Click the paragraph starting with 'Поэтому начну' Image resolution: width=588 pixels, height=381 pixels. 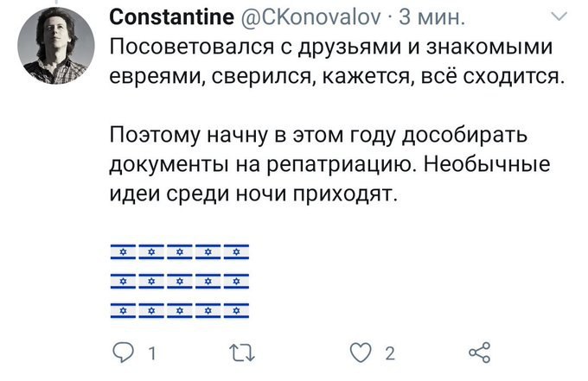point(330,166)
